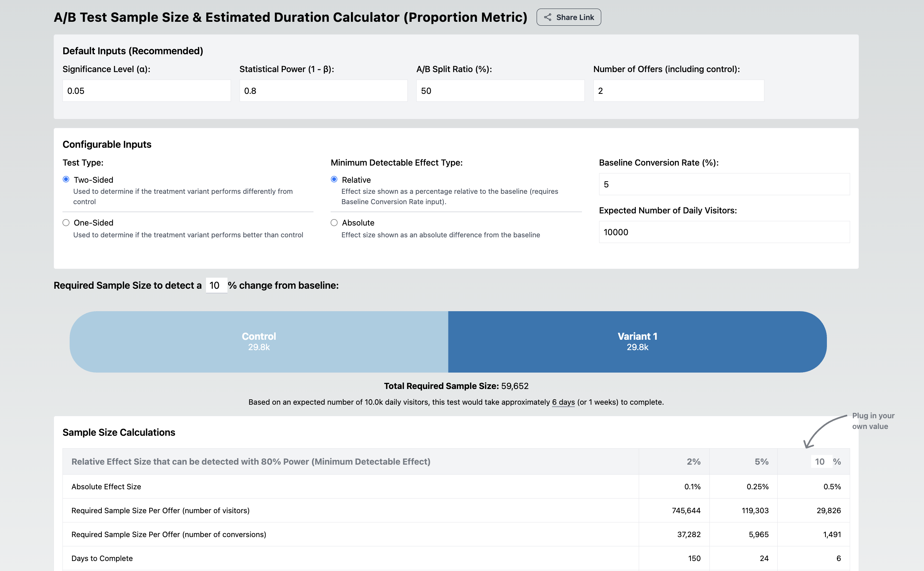Select the One-Sided test type
Image resolution: width=924 pixels, height=571 pixels.
[66, 222]
